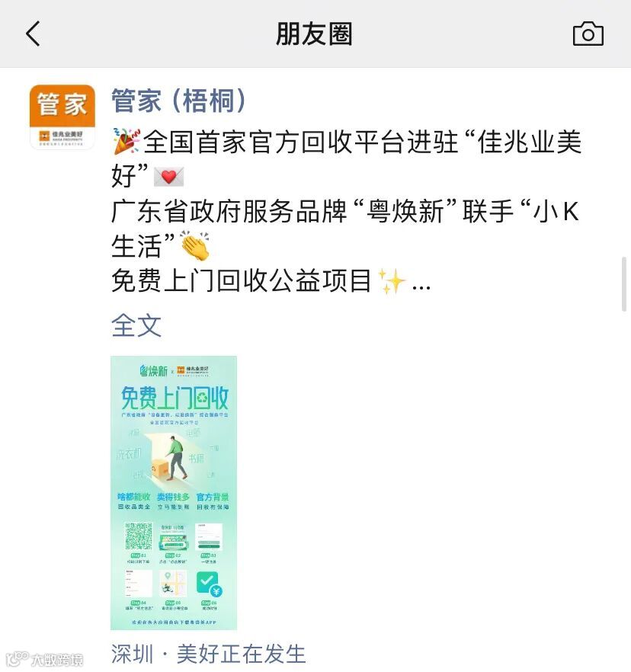Viewport: 631px width, 672px height.
Task: Click the 朋友圈 title in the header
Action: (314, 34)
